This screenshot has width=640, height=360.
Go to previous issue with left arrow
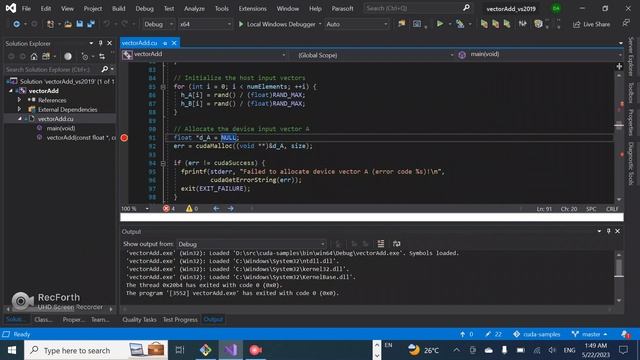click(216, 209)
